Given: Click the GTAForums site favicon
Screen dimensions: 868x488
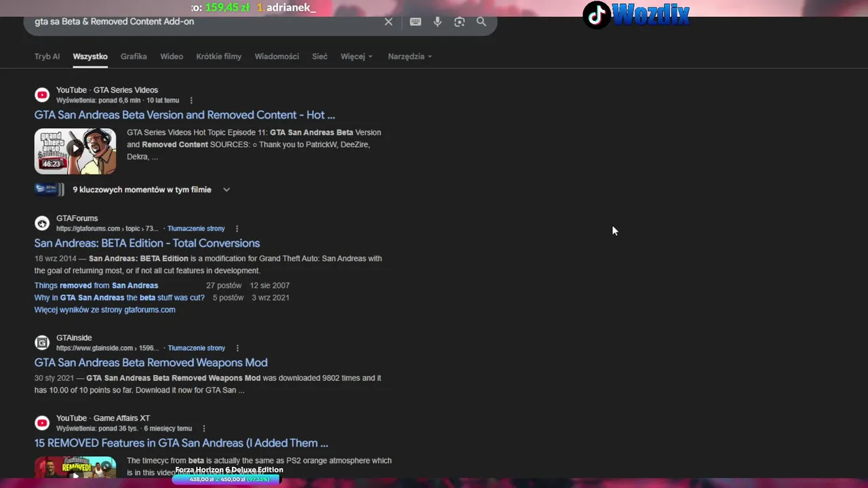Looking at the screenshot, I should pyautogui.click(x=42, y=223).
